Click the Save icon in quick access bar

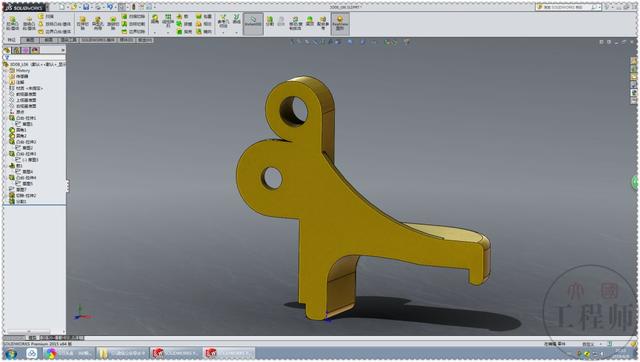point(86,7)
